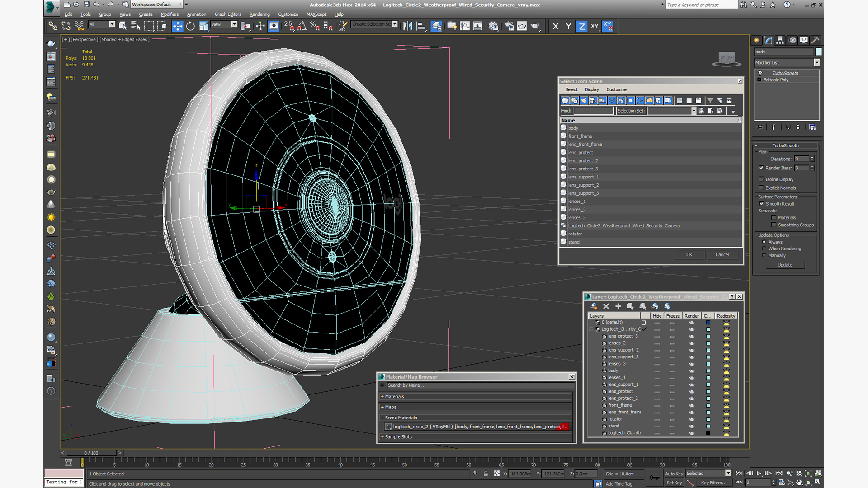The height and width of the screenshot is (488, 868).
Task: Enable Separate by Smoothing Groups checkbox
Action: (x=774, y=225)
